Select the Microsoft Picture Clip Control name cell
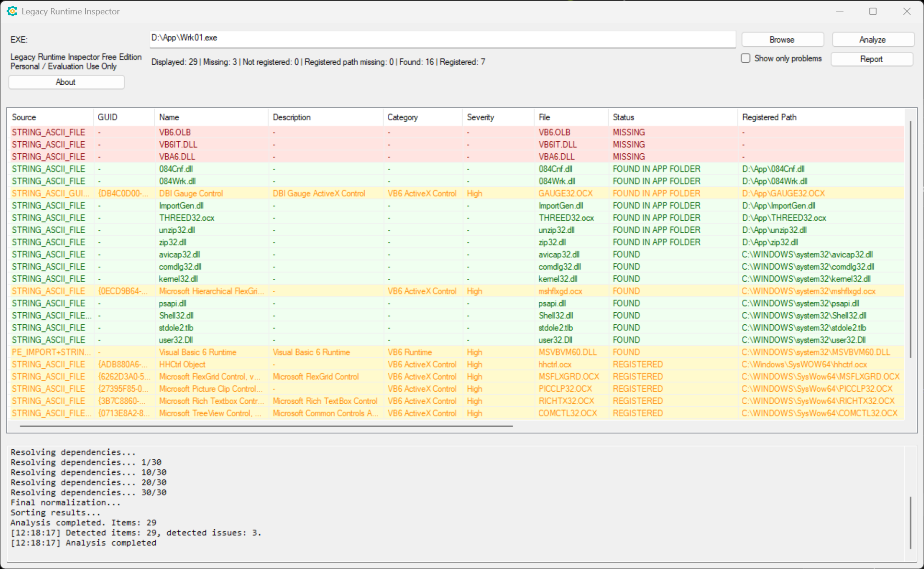This screenshot has height=569, width=924. (211, 389)
